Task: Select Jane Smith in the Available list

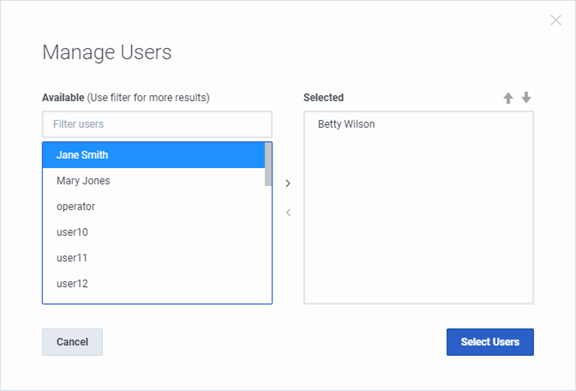Action: tap(154, 155)
